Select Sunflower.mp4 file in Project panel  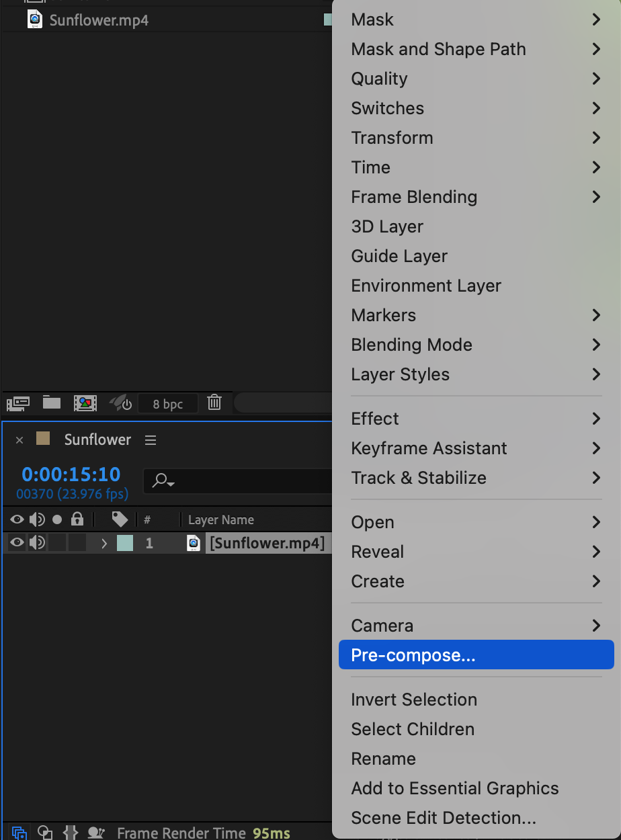99,20
